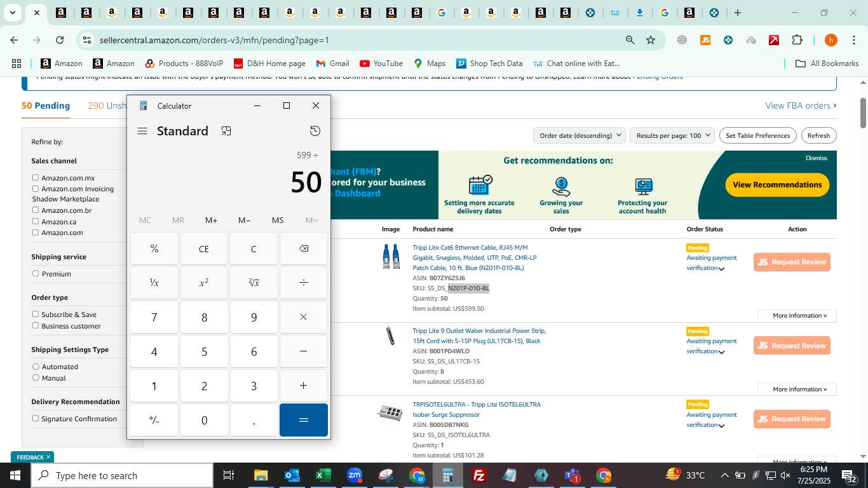Check the Amazon.com.mx sales channel

tap(36, 178)
